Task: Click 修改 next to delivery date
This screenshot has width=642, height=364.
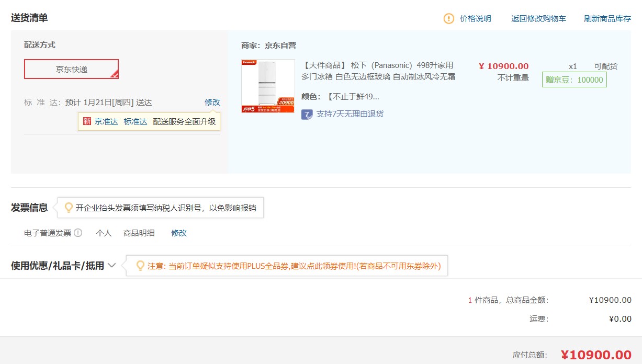Action: click(x=212, y=103)
